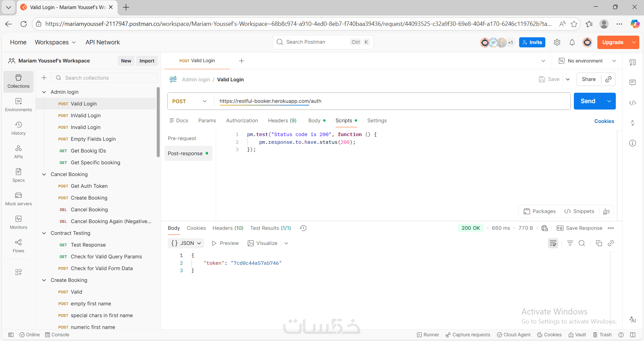Open the Specs sidebar panel
Screen dimensions: 644x341
pos(18,176)
